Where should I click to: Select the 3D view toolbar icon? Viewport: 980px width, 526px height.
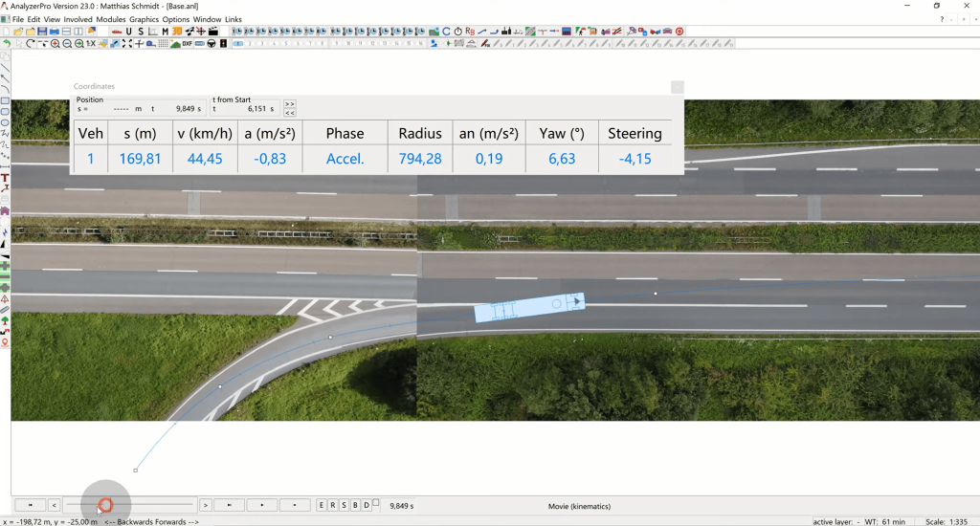(x=177, y=32)
